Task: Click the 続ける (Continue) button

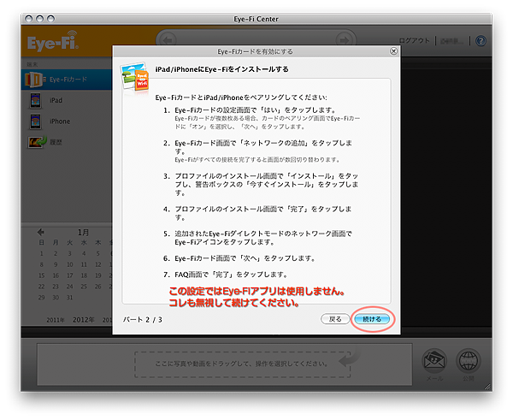Action: coord(372,319)
